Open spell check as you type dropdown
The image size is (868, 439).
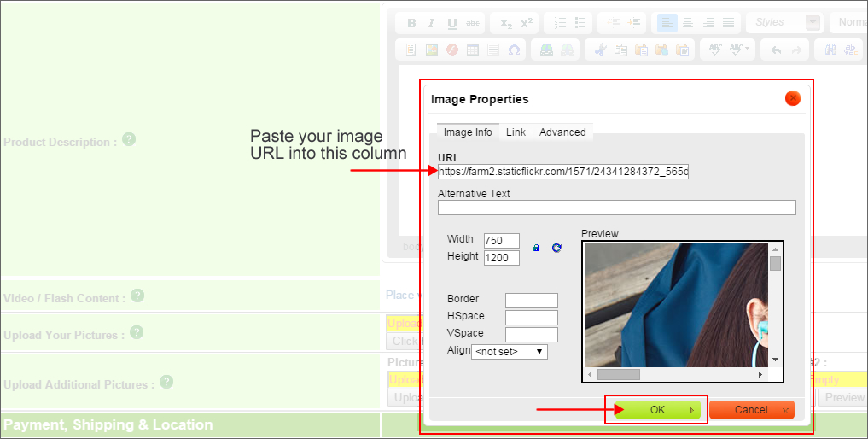click(739, 50)
